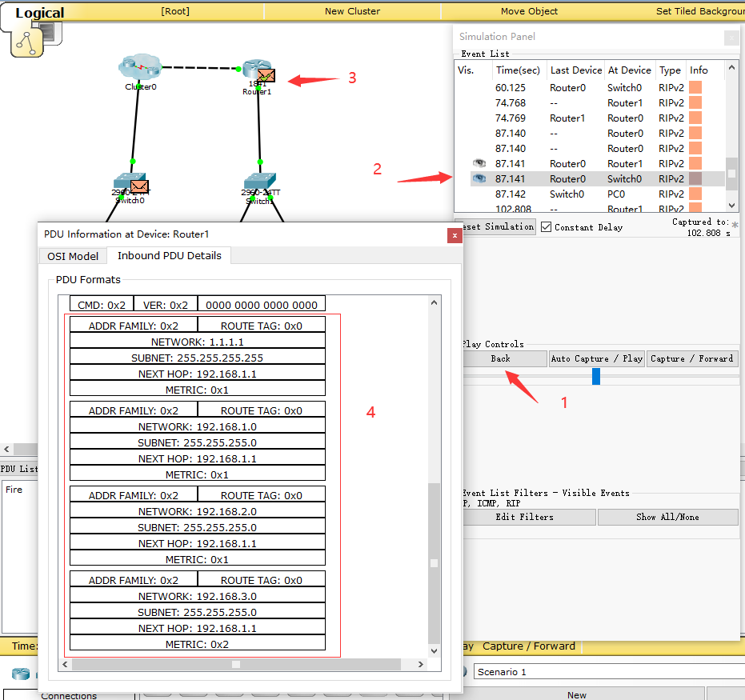Toggle eye visibility for 87.141 Router1 event

point(479,163)
